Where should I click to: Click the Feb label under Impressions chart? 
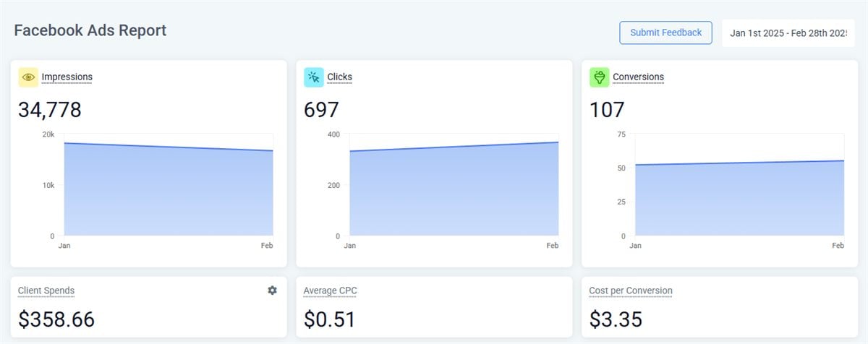(x=267, y=246)
